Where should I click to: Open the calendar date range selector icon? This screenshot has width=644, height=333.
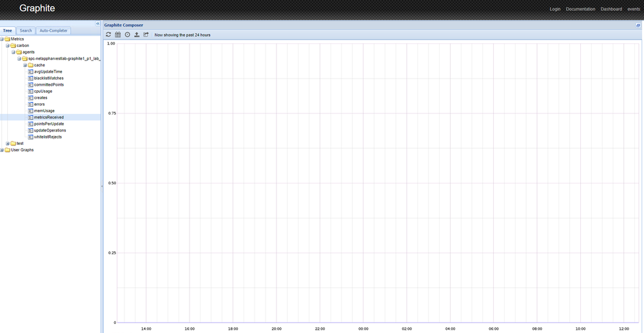(x=118, y=35)
